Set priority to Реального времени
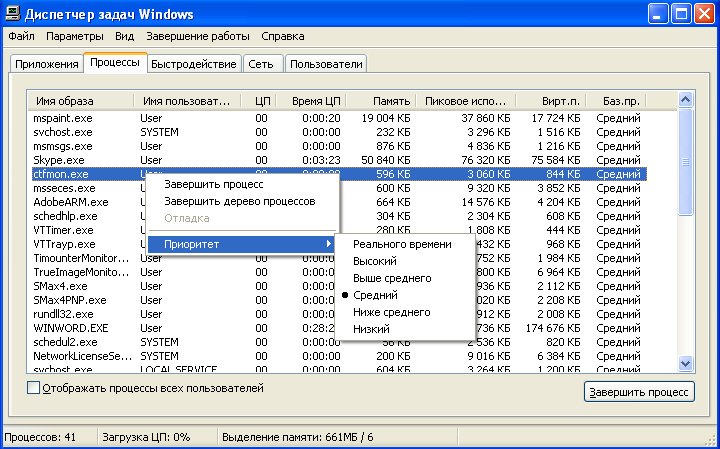Screen dimensions: 720x449 click(405, 245)
